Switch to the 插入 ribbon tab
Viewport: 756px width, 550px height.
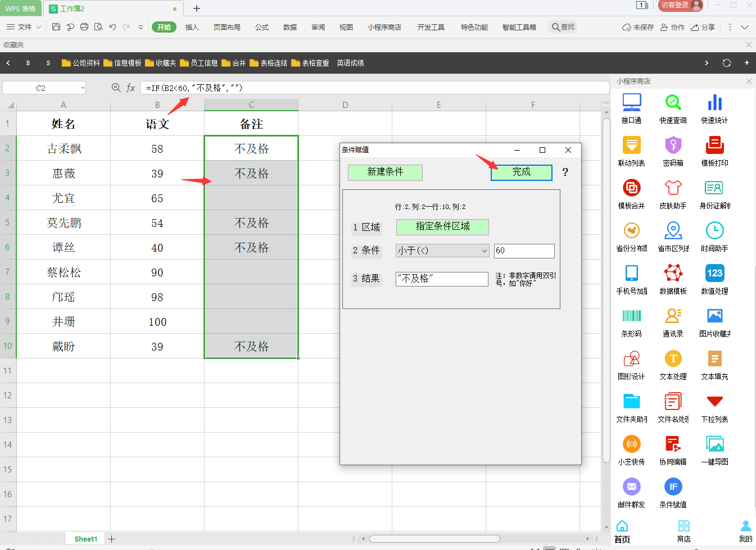[x=192, y=27]
